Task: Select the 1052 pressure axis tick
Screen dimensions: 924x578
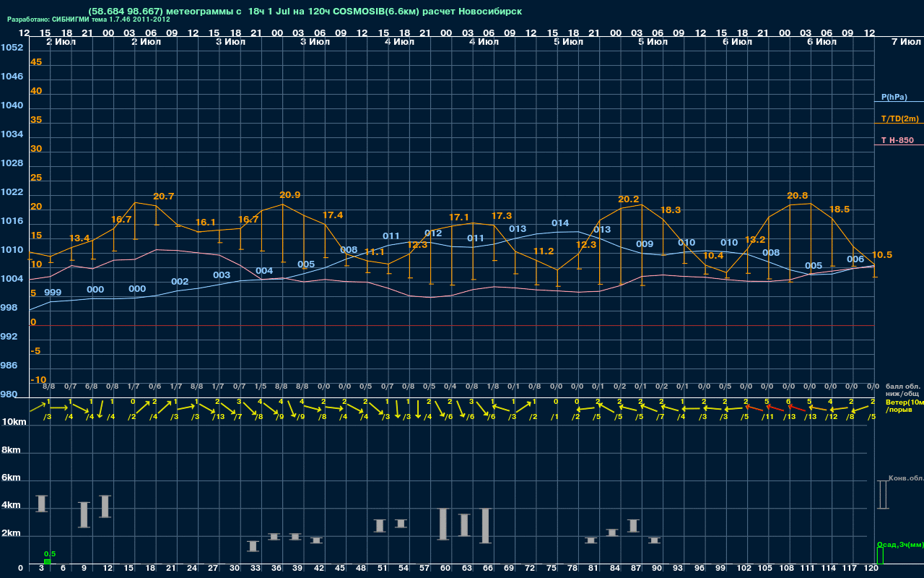Action: point(12,48)
